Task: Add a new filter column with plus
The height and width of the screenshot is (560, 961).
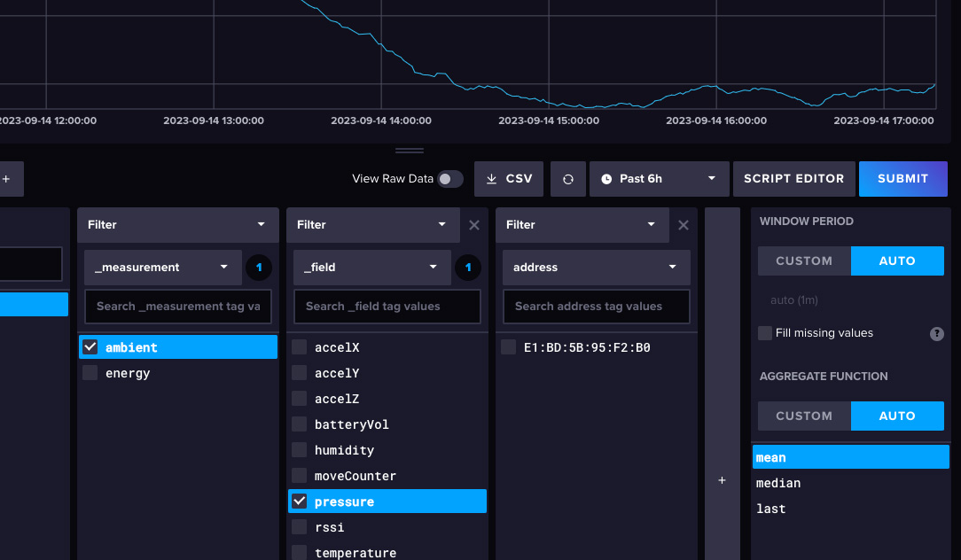Action: pos(722,480)
